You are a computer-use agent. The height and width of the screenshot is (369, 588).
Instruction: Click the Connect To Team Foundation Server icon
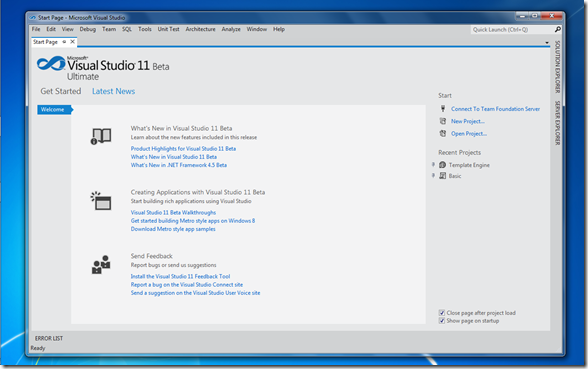(443, 109)
